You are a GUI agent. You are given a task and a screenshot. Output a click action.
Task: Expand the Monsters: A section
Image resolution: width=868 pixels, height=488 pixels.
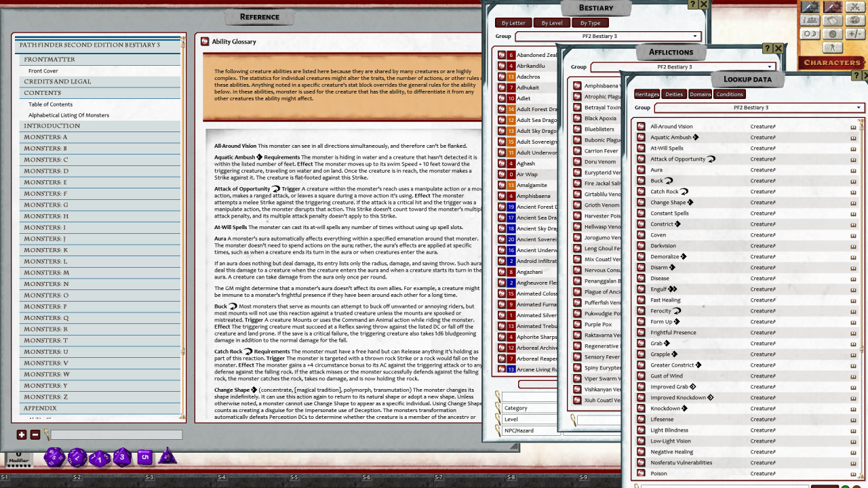pos(45,137)
